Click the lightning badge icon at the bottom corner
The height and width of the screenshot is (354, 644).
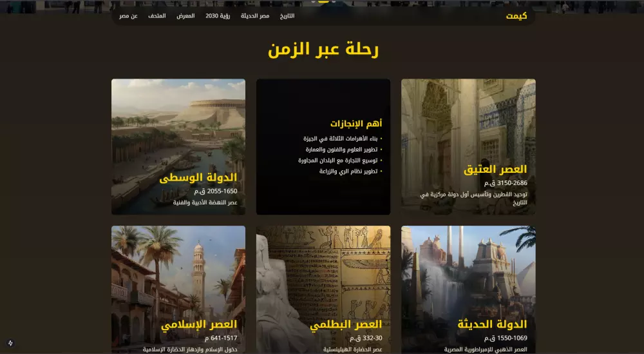(11, 343)
